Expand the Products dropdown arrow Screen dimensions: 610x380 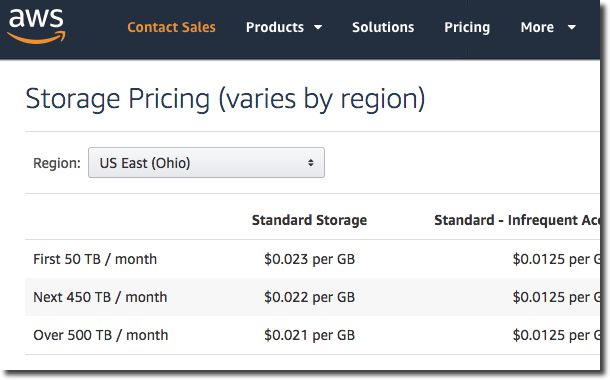tap(318, 28)
